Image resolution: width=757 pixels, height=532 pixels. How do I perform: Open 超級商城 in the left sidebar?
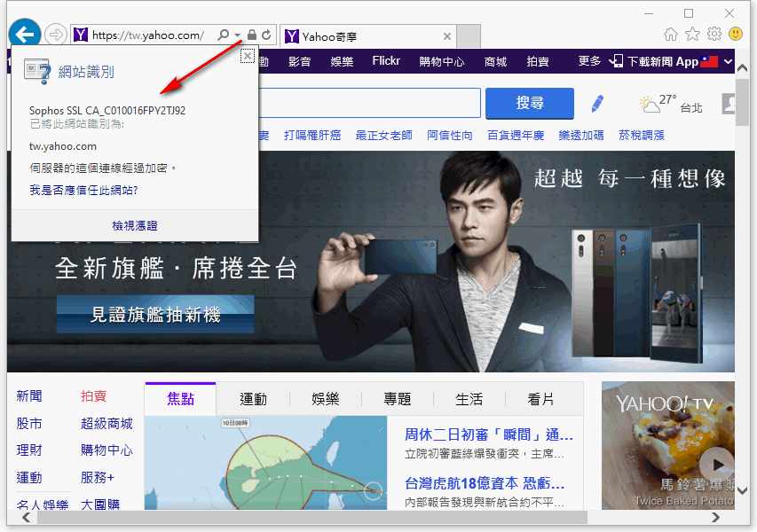[106, 424]
